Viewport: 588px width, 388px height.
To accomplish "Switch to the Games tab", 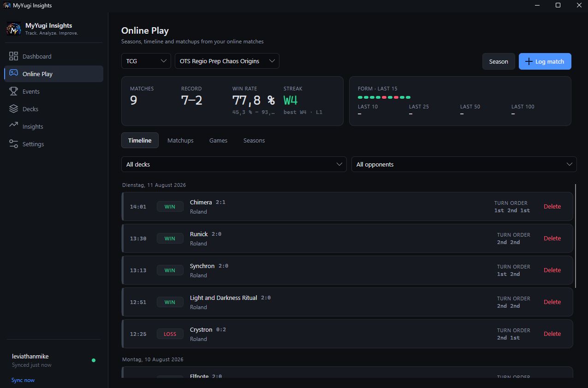I will (x=218, y=140).
